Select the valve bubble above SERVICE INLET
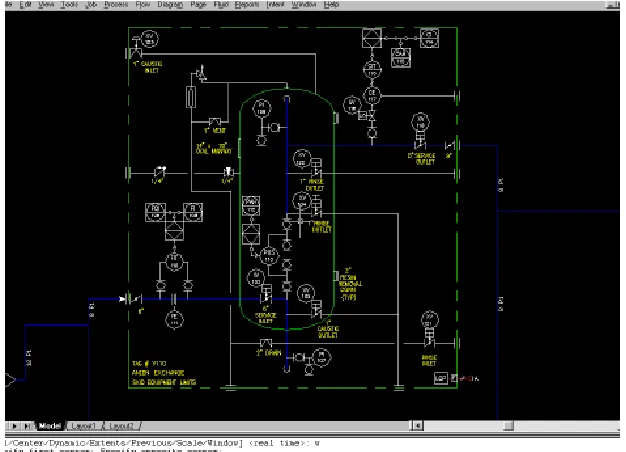 256,278
